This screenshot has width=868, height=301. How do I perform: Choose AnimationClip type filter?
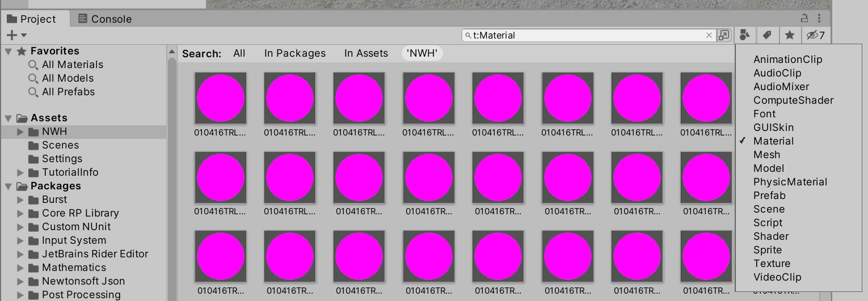[x=787, y=60]
